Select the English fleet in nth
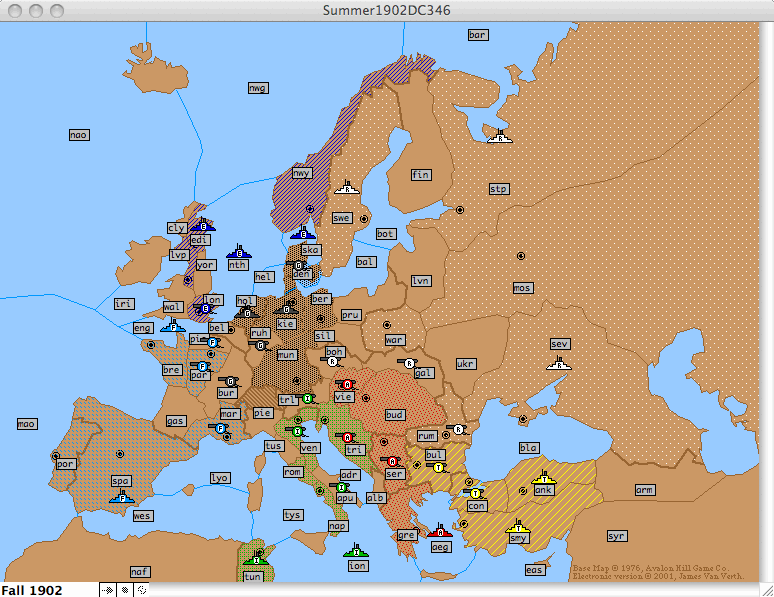Image resolution: width=774 pixels, height=597 pixels. pyautogui.click(x=239, y=252)
